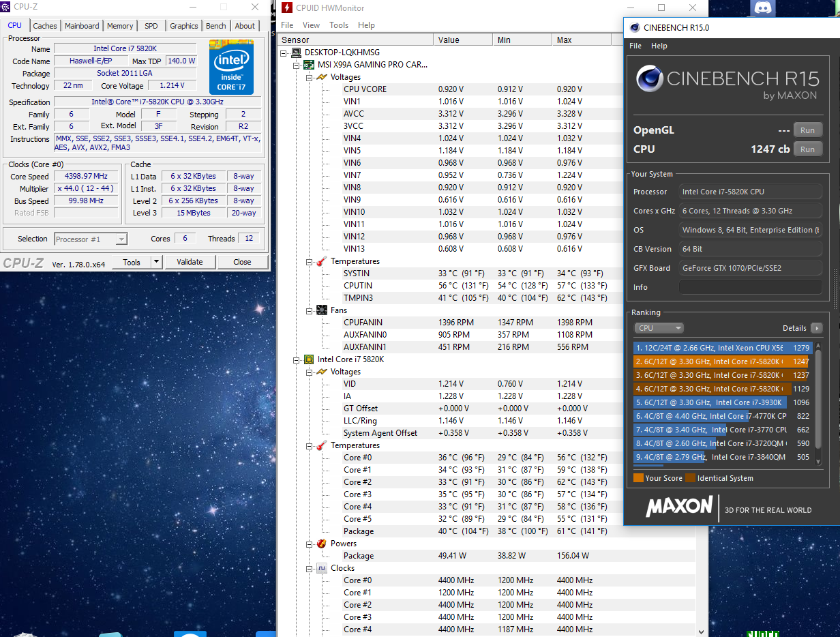Click the Powers flame icon

[x=321, y=544]
